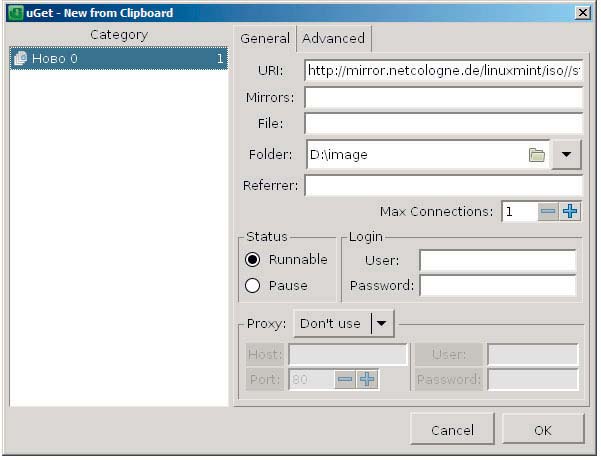Click the Mirrors input field
Viewport: 601px width, 460px height.
pyautogui.click(x=444, y=97)
